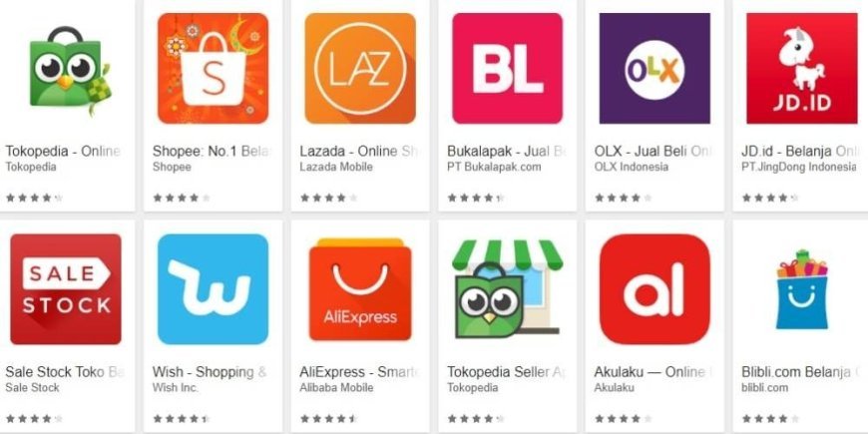The image size is (868, 434).
Task: Open the Akulaku red icon
Action: 654,289
